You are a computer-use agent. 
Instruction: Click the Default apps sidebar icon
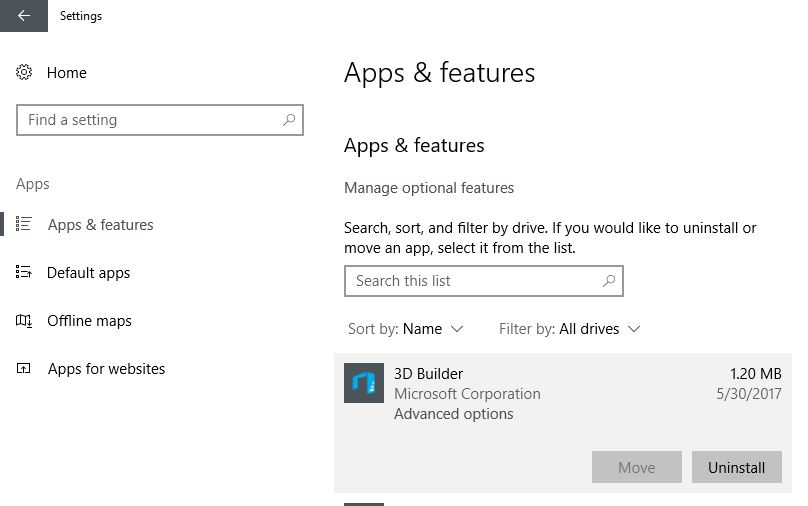point(24,272)
